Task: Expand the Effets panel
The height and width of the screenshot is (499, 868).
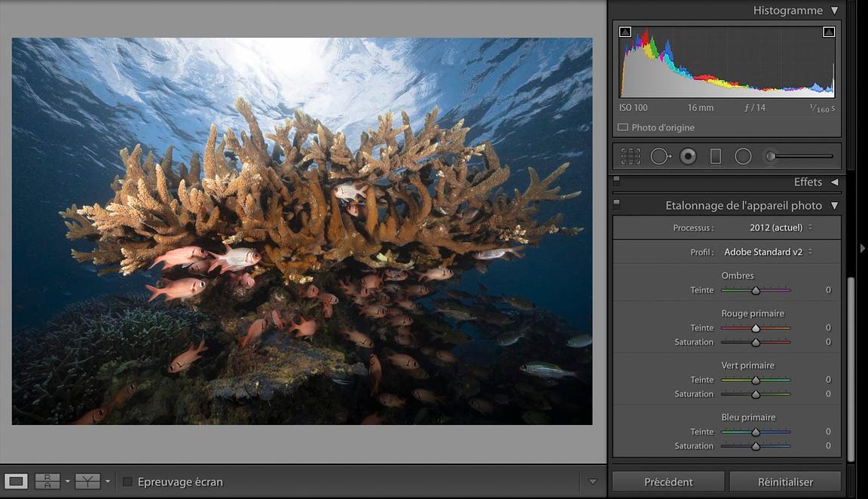Action: click(x=834, y=182)
